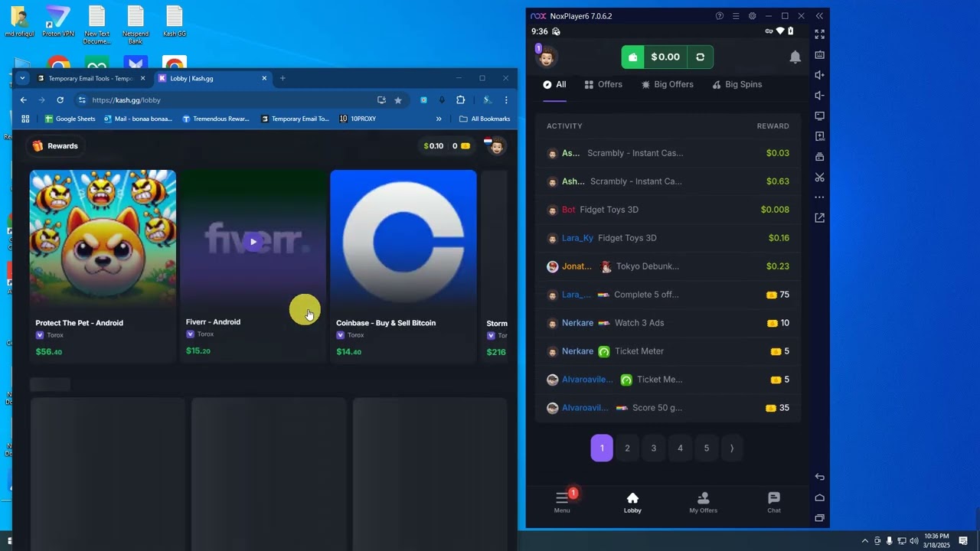This screenshot has width=980, height=551.
Task: Open My Offers in bottom navigation
Action: pos(703,501)
